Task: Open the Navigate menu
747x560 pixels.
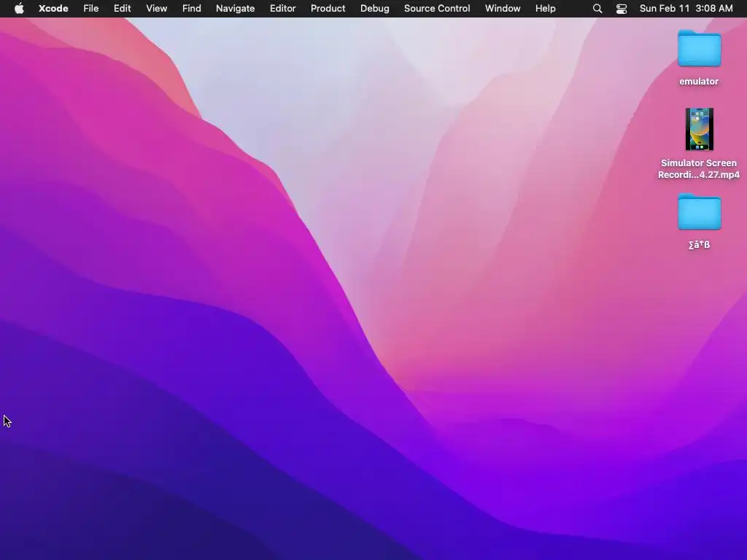Action: (x=236, y=9)
